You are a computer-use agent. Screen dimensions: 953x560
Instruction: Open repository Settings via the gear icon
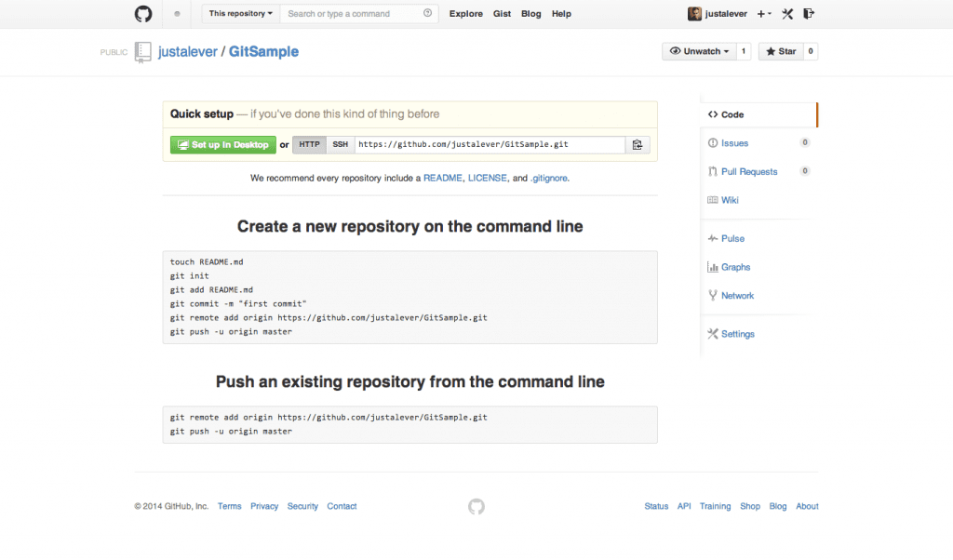tap(738, 333)
